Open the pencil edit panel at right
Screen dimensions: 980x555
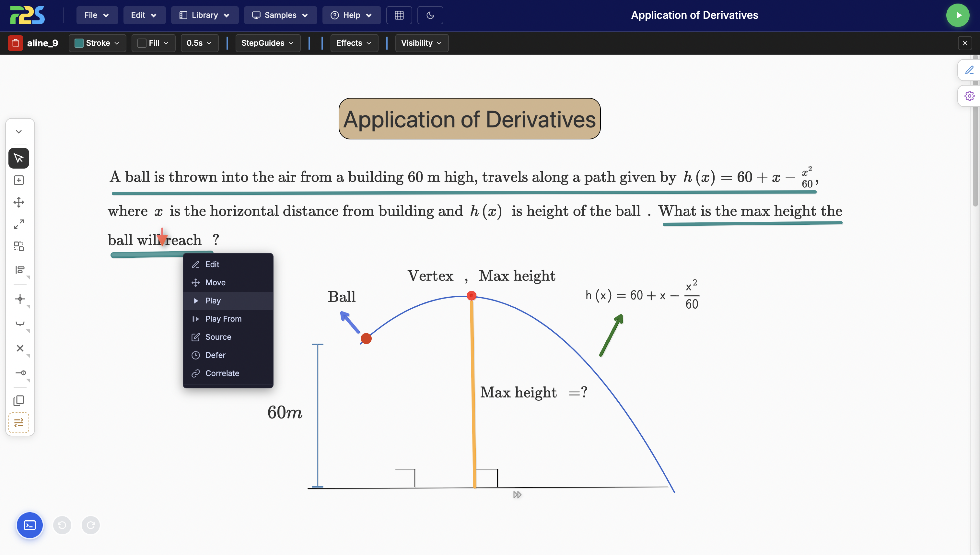(969, 70)
